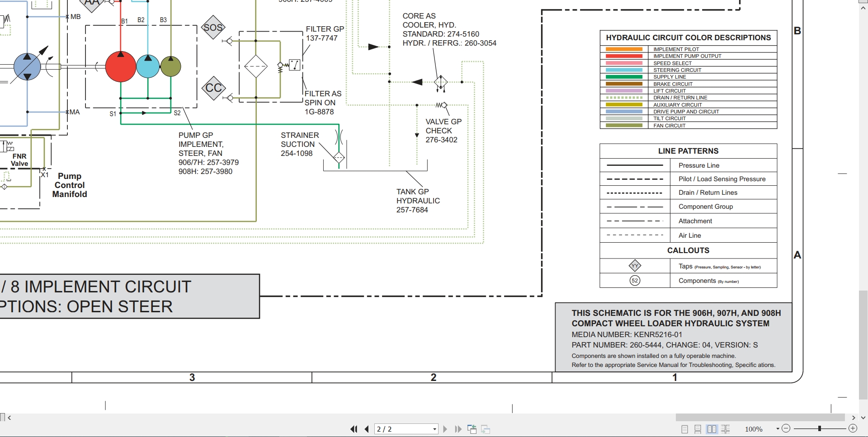The height and width of the screenshot is (437, 868).
Task: Click the 100% zoom value
Action: point(754,429)
